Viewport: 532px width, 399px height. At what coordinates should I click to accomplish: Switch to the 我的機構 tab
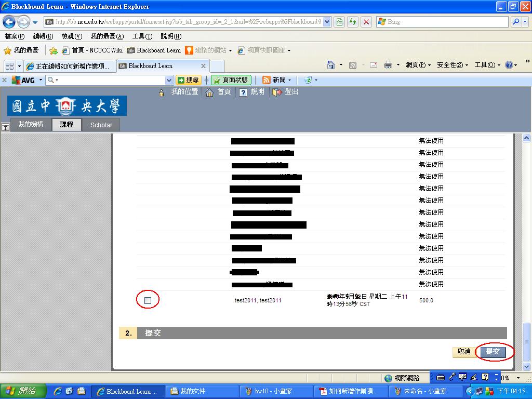(x=31, y=124)
